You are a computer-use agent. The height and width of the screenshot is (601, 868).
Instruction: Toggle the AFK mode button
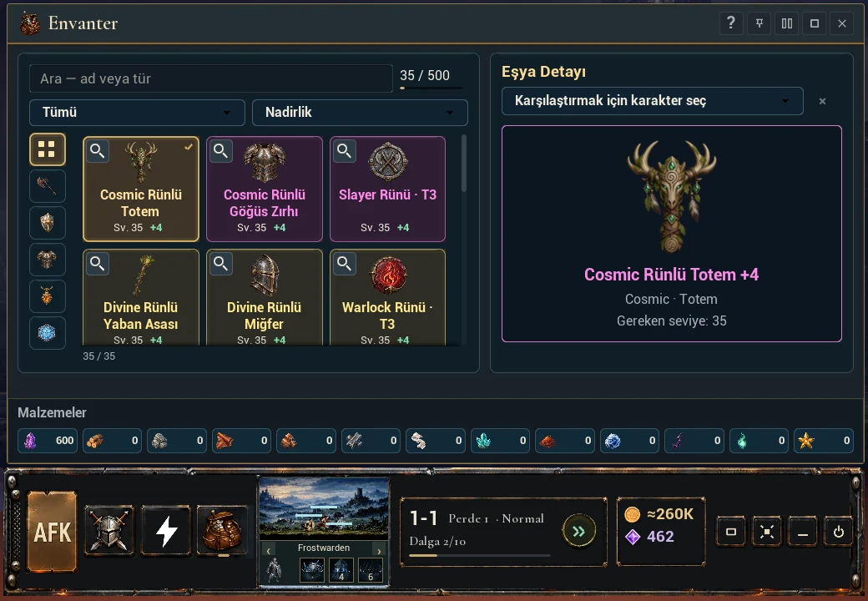tap(52, 531)
